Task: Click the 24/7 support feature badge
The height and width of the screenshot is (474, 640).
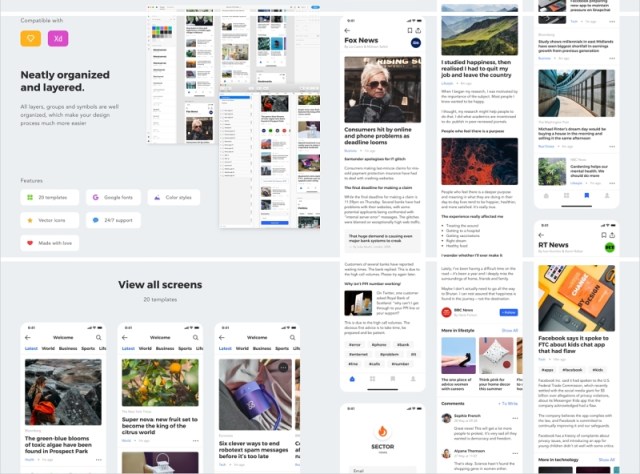Action: click(113, 220)
